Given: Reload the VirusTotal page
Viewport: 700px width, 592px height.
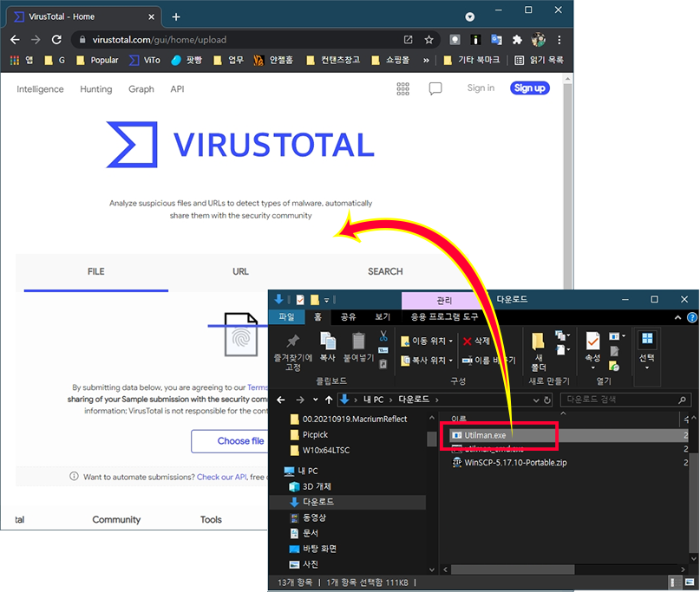Looking at the screenshot, I should click(x=56, y=40).
